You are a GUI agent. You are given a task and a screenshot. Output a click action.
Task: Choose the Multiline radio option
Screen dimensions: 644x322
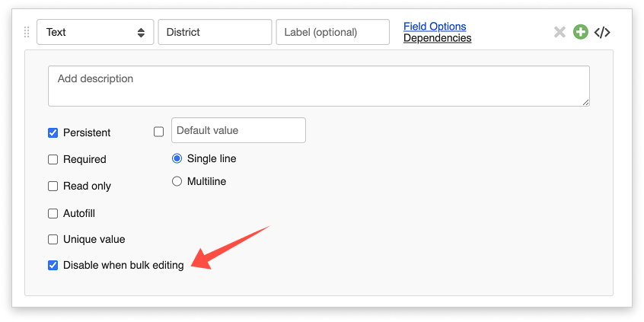pos(177,181)
